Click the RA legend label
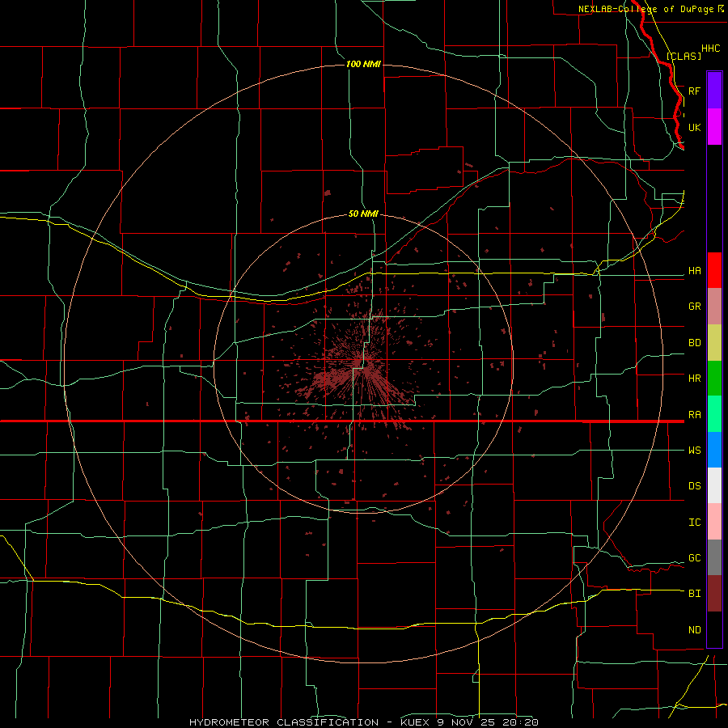The height and width of the screenshot is (728, 728). tap(694, 415)
